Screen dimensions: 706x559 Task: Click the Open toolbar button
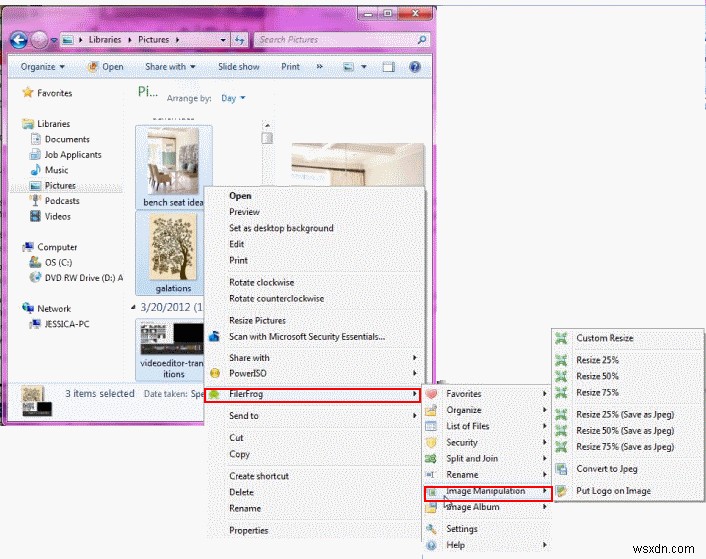[105, 67]
